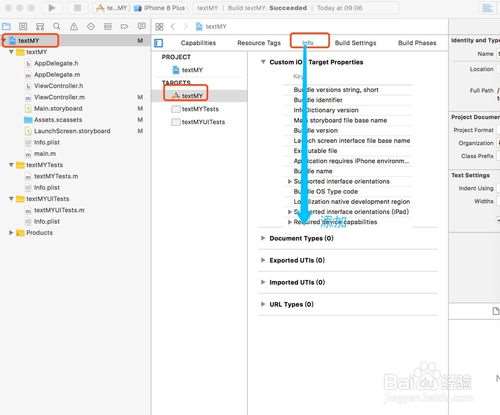Open related items grid menu
Image resolution: width=500 pixels, height=415 pixels.
tap(159, 27)
